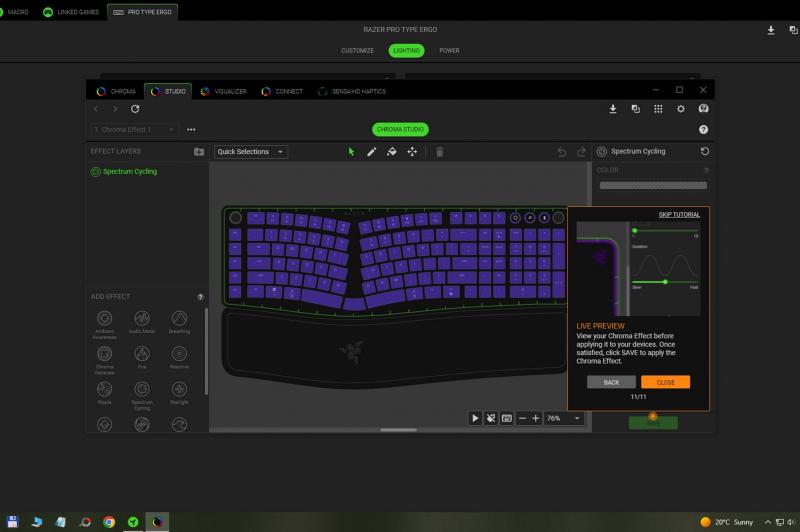Viewport: 800px width, 532px height.
Task: Pick the Paint Bucket fill tool
Action: tap(391, 151)
